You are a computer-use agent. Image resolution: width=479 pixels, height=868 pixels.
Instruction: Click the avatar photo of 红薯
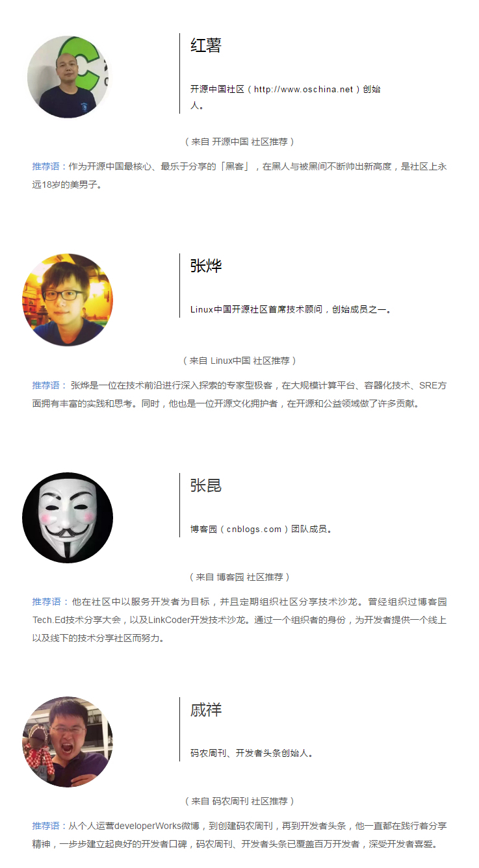(x=68, y=77)
